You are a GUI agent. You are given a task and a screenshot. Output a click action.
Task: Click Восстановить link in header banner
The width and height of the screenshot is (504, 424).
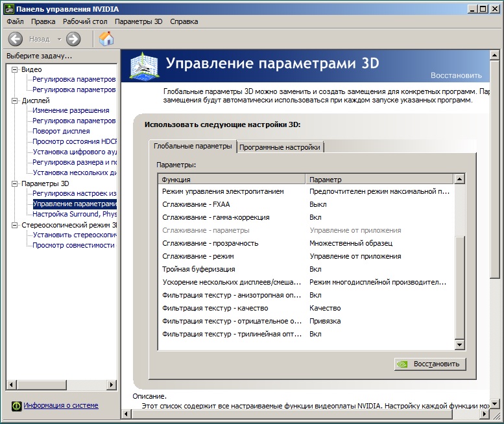coord(456,75)
